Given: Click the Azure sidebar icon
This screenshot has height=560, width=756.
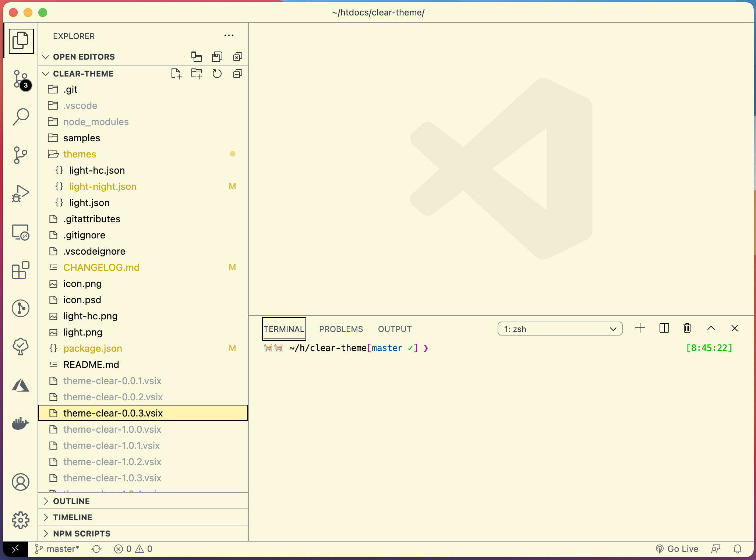Looking at the screenshot, I should 21,385.
